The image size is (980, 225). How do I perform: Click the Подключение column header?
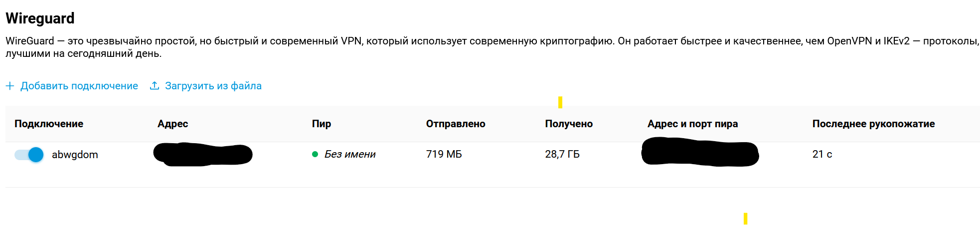tap(49, 124)
